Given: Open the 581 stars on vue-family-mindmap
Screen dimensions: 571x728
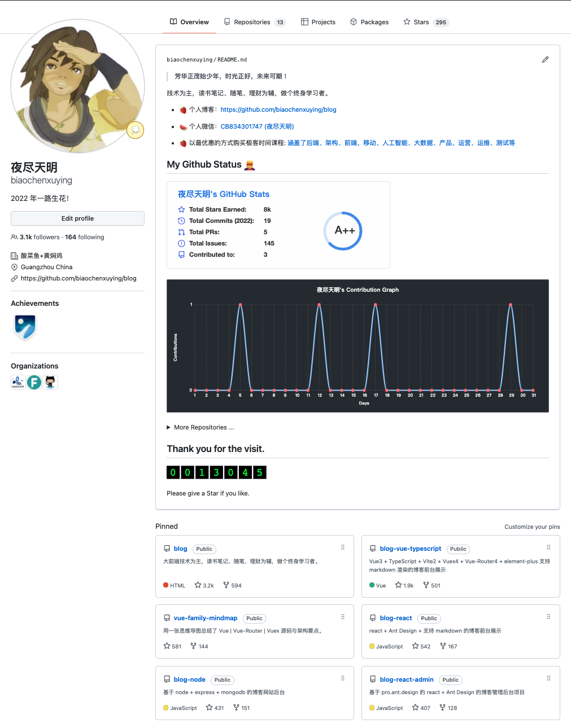Looking at the screenshot, I should [172, 646].
